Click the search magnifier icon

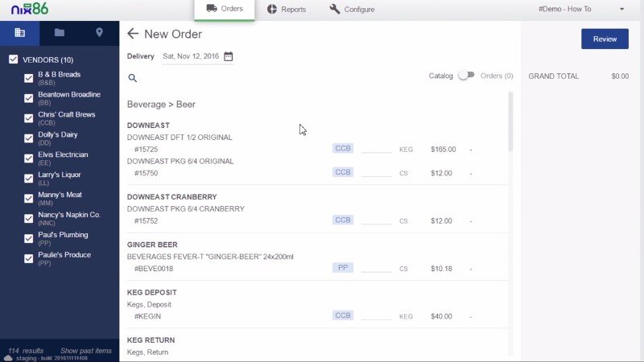tap(133, 78)
